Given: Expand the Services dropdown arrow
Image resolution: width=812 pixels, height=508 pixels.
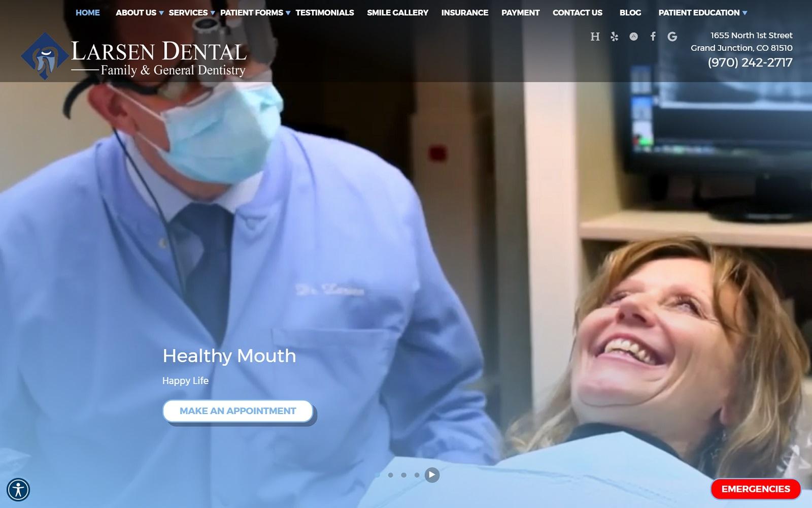Looking at the screenshot, I should (x=213, y=13).
